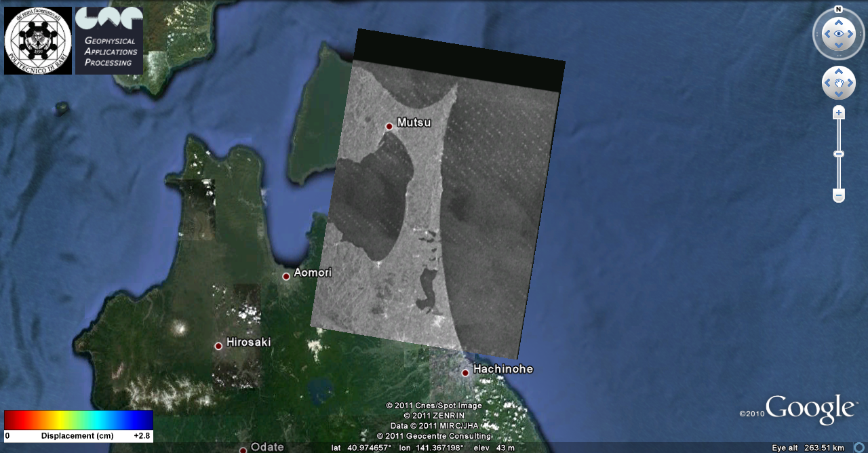The width and height of the screenshot is (868, 453).
Task: Click the Mutsu placemark dot
Action: tap(389, 126)
